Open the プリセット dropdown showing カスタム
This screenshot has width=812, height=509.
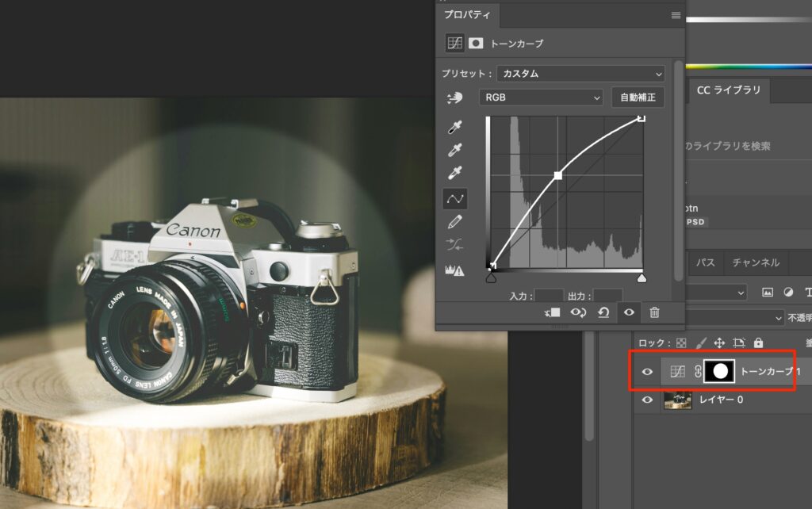[581, 74]
